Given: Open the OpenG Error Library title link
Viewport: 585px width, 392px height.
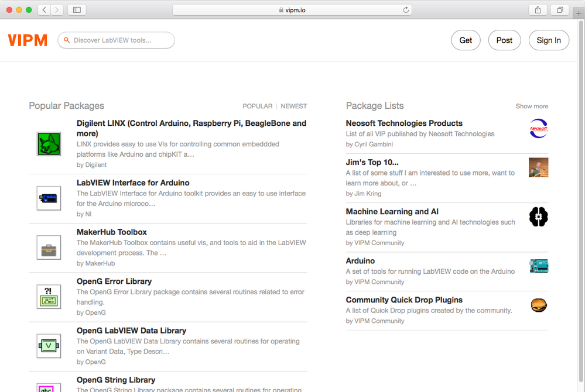Looking at the screenshot, I should click(x=114, y=281).
